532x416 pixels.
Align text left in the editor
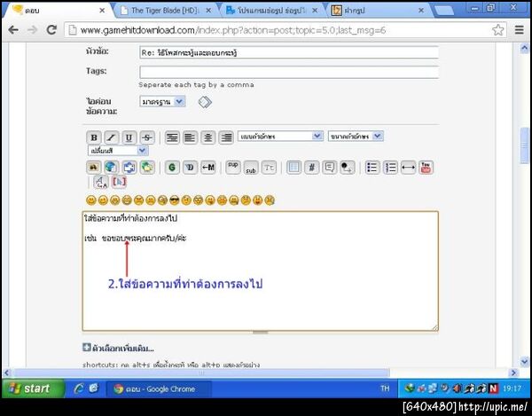coord(190,137)
